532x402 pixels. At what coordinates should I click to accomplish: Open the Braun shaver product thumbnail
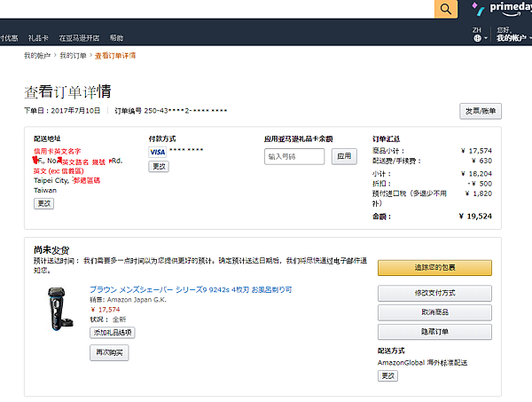(x=60, y=309)
